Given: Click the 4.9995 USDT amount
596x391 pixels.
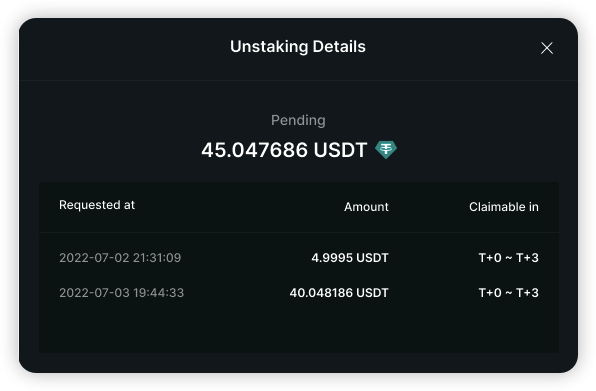Looking at the screenshot, I should click(350, 258).
